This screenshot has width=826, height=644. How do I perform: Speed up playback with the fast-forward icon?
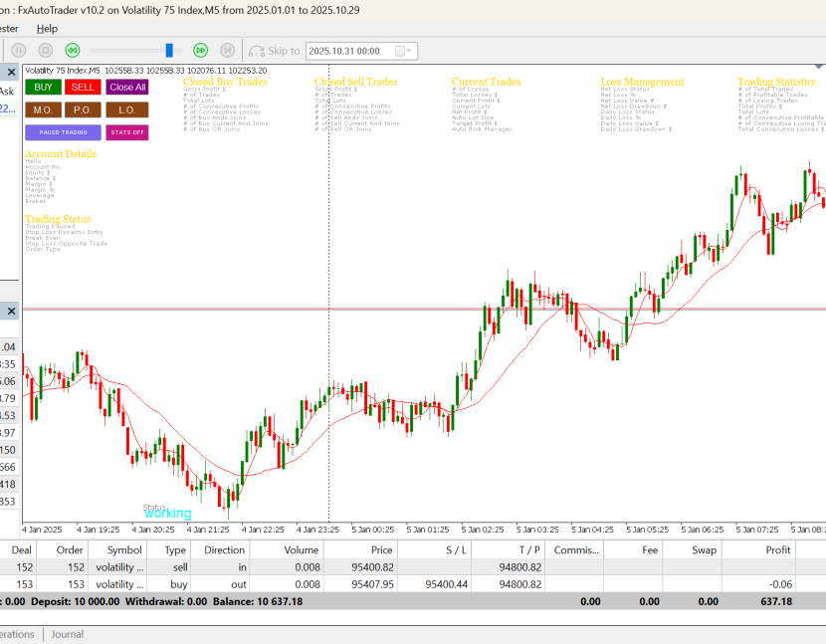point(200,50)
